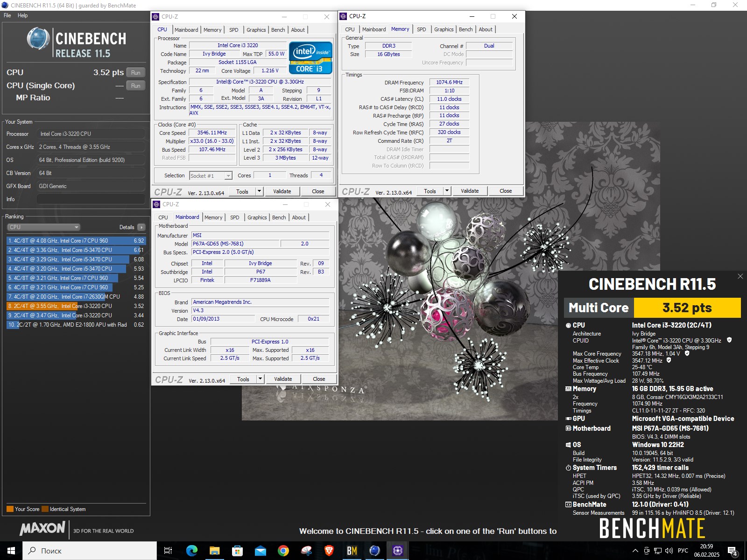The image size is (747, 560).
Task: Click the yellow 3.52 pts score banner
Action: click(687, 308)
